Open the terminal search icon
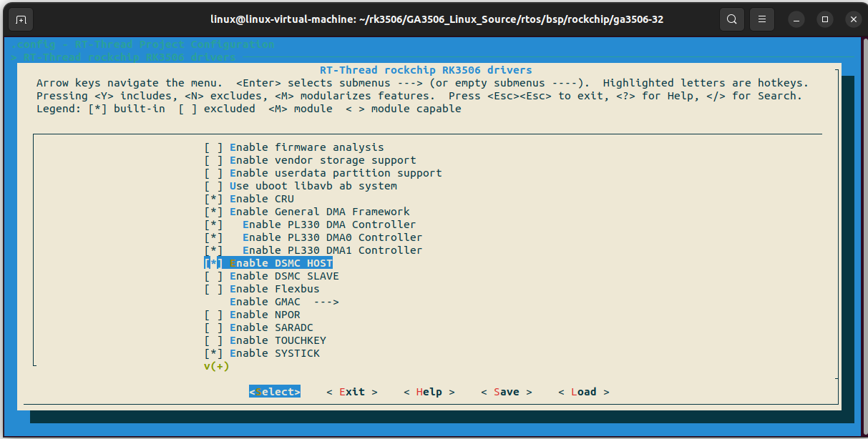This screenshot has width=868, height=439. click(x=731, y=19)
